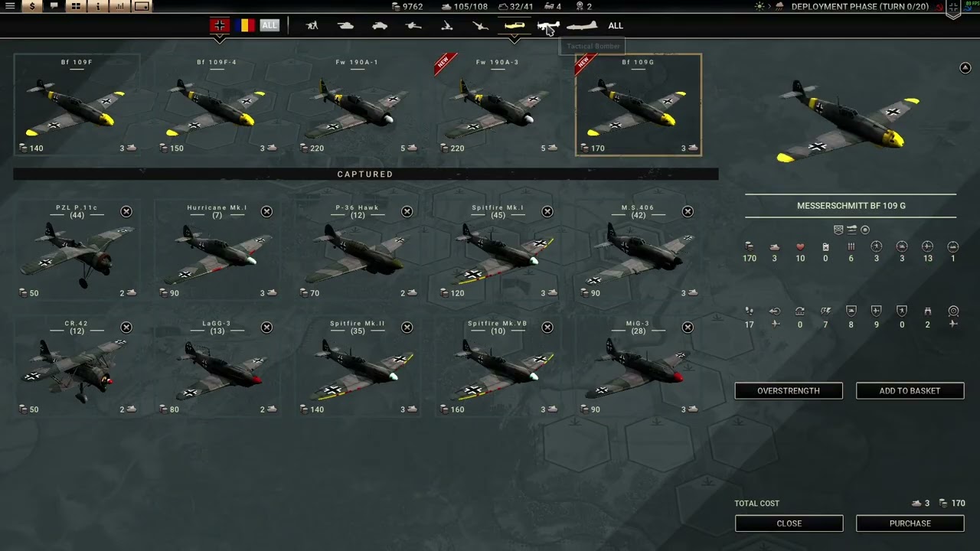Select the captured PZL P.11c card
The width and height of the screenshot is (980, 551).
(77, 250)
